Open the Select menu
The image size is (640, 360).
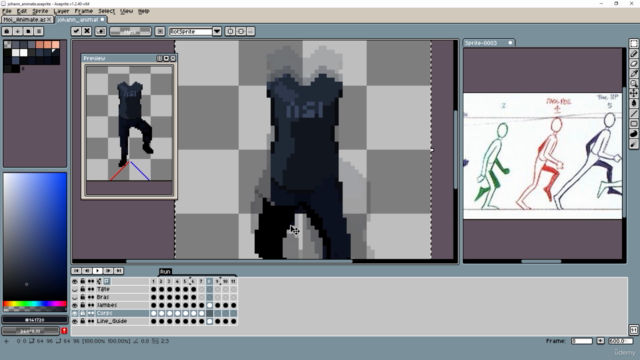[x=107, y=11]
